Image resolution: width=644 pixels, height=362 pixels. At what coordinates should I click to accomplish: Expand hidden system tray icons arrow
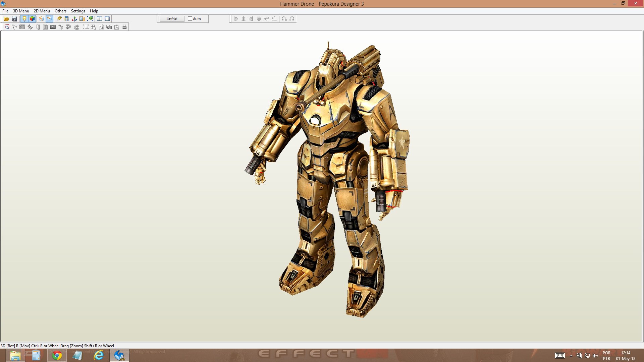(x=571, y=356)
